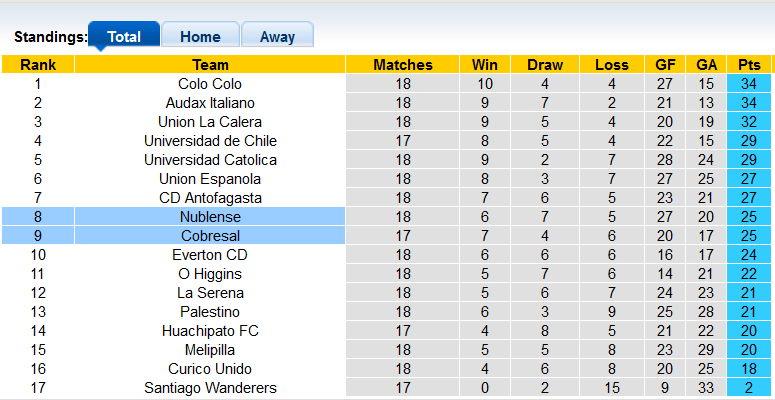Open the Everton CD team link
The width and height of the screenshot is (775, 400).
[210, 255]
